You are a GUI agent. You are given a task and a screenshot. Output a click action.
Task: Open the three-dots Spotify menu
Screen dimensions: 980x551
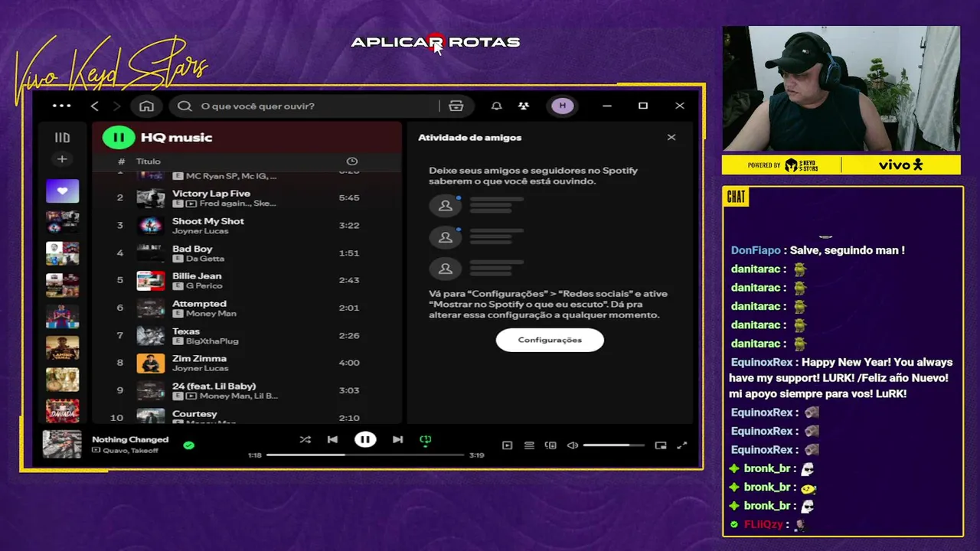[x=62, y=106]
